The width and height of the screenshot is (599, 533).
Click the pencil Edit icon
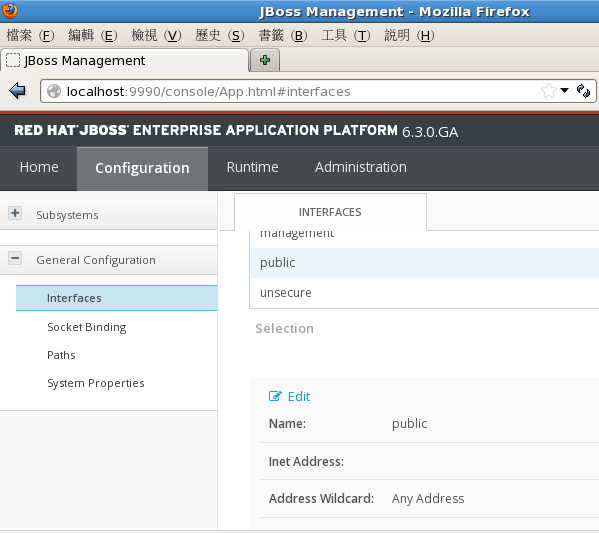tap(275, 396)
